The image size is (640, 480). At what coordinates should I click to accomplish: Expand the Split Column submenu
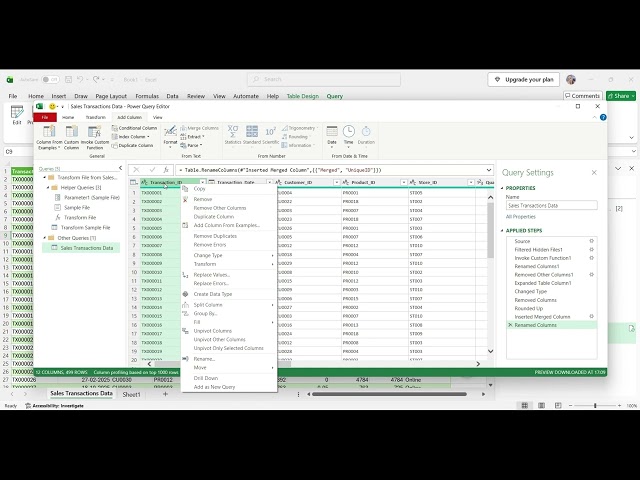pyautogui.click(x=229, y=305)
